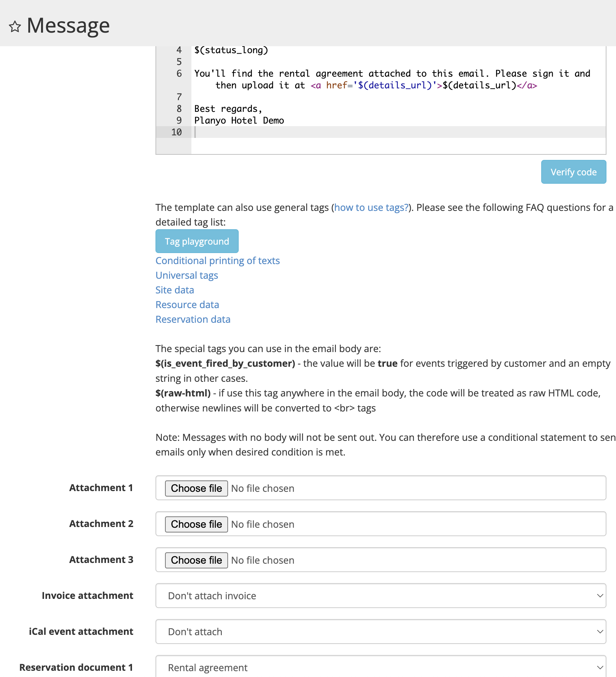Click the $(status_long) tag in the editor
This screenshot has height=677, width=616.
pos(231,50)
